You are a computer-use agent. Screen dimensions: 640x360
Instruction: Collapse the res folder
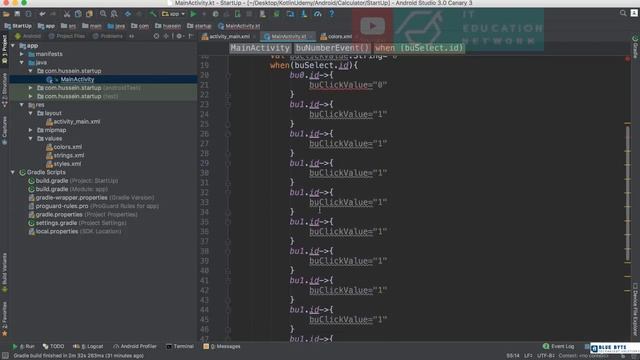(22, 105)
